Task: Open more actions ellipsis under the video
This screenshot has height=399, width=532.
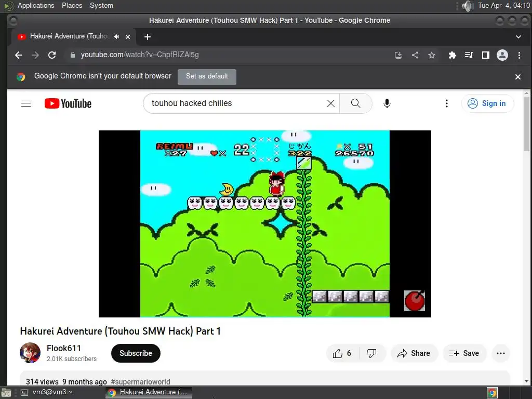Action: [x=501, y=353]
